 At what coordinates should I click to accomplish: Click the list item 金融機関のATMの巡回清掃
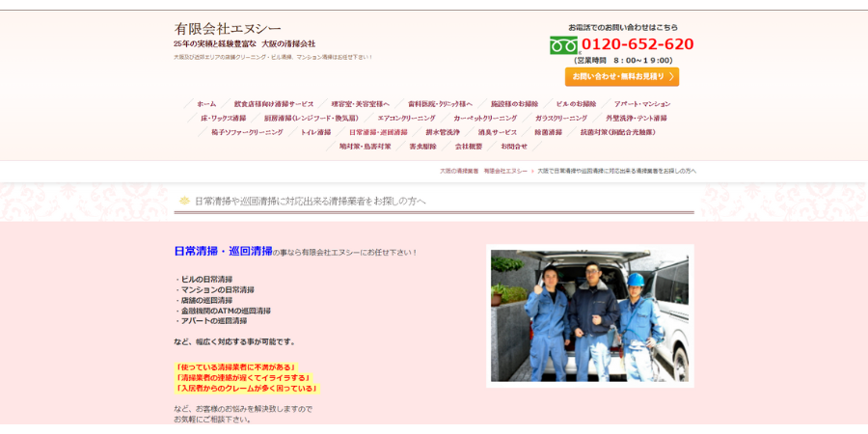[x=226, y=311]
